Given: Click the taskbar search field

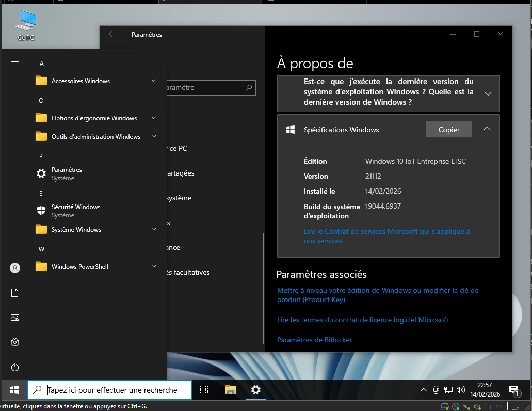Looking at the screenshot, I should point(109,390).
